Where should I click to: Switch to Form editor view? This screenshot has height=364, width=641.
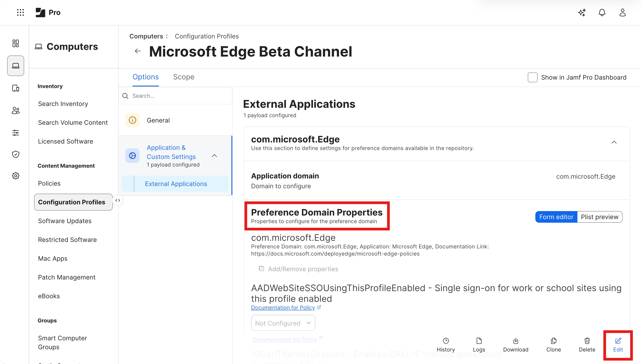click(x=556, y=217)
